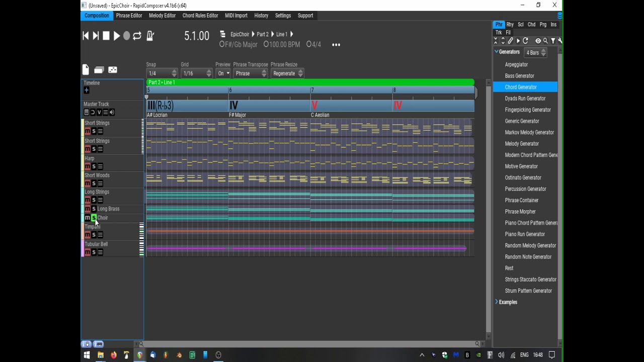This screenshot has height=362, width=644.
Task: Expand the Examples tree section
Action: (497, 302)
